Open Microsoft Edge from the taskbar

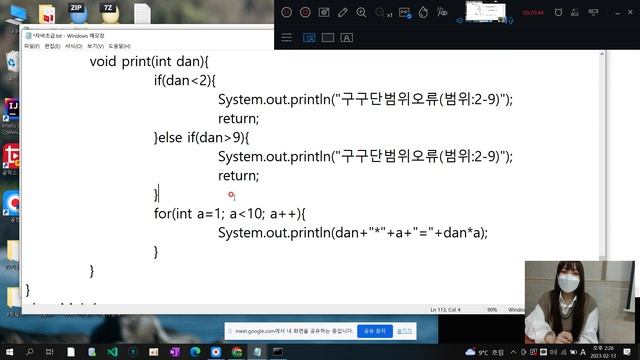[x=196, y=351]
